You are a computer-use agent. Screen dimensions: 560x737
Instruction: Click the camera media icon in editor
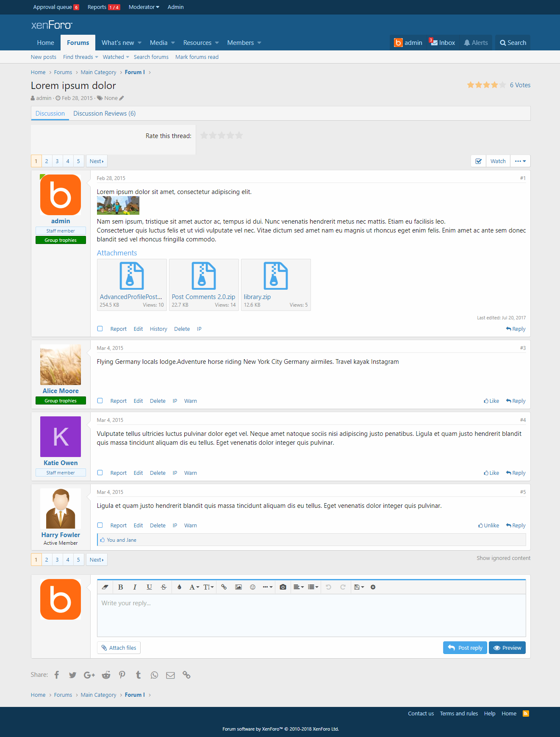tap(283, 587)
